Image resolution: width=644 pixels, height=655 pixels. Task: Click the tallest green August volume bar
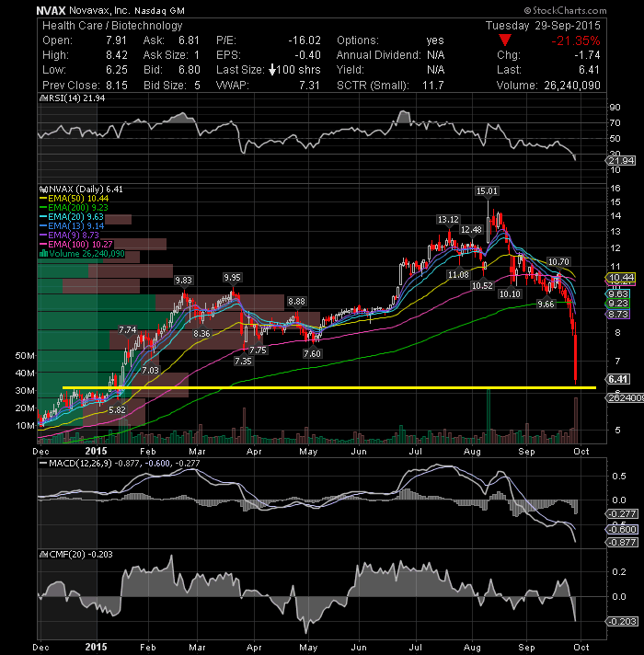(x=489, y=416)
